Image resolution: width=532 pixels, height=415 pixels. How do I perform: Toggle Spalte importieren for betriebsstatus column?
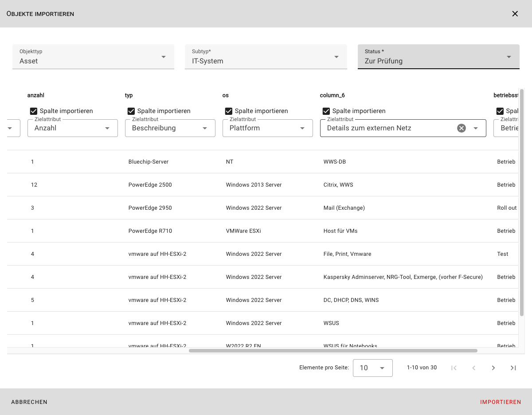[x=500, y=111]
